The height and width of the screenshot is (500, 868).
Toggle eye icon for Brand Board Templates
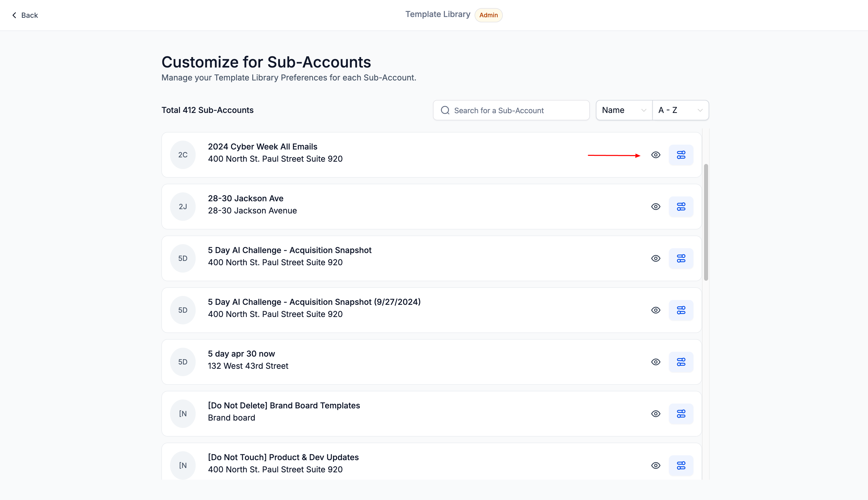[656, 414]
